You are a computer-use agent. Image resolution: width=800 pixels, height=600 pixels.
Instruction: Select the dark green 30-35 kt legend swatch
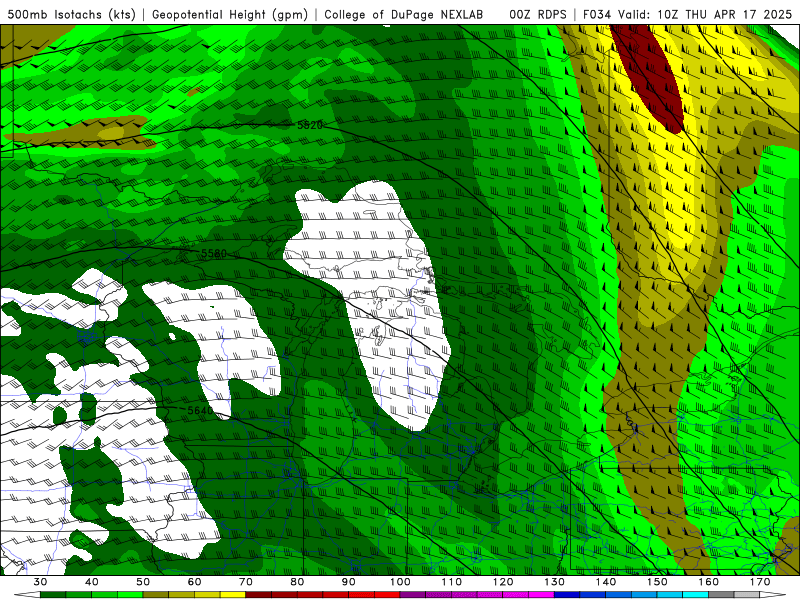coord(53,595)
